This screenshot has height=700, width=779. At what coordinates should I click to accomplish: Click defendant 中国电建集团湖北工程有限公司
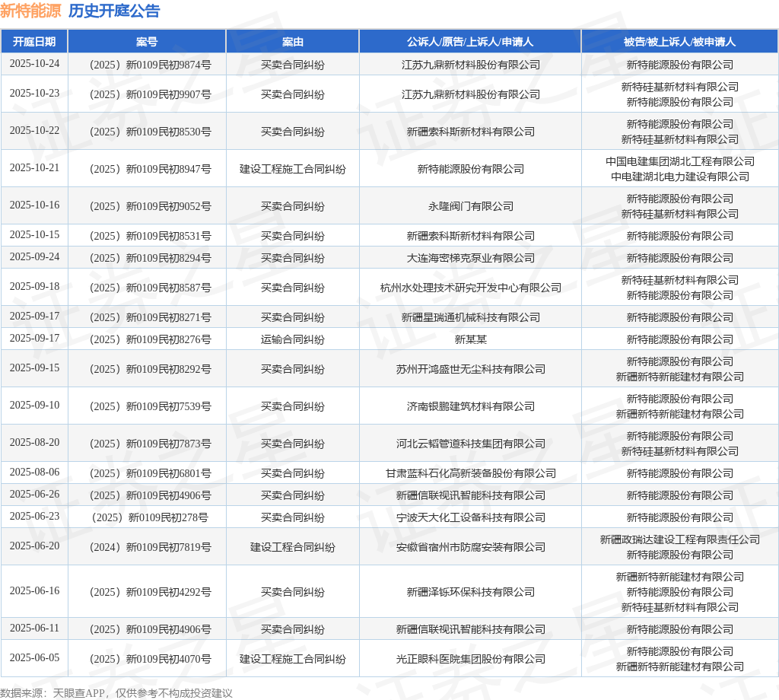click(679, 161)
